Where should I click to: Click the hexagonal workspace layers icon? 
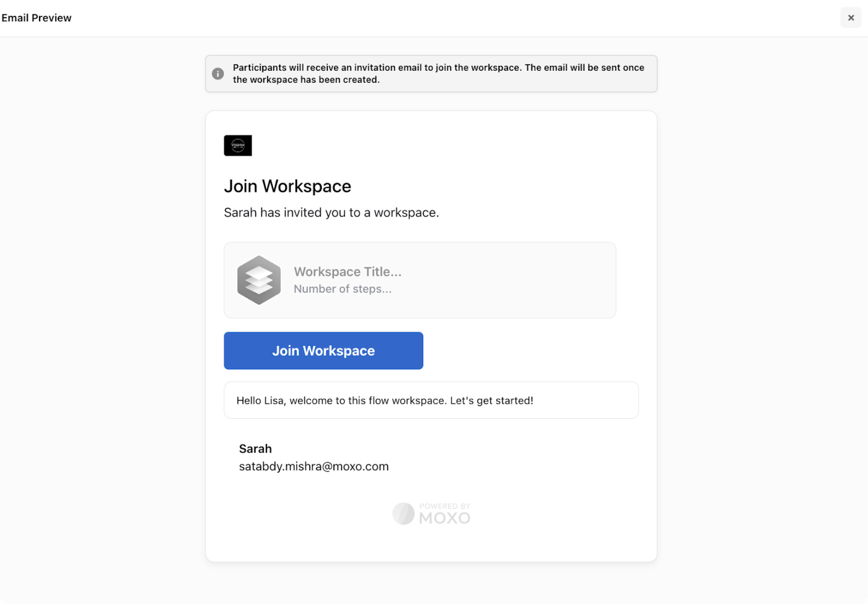[x=259, y=280]
